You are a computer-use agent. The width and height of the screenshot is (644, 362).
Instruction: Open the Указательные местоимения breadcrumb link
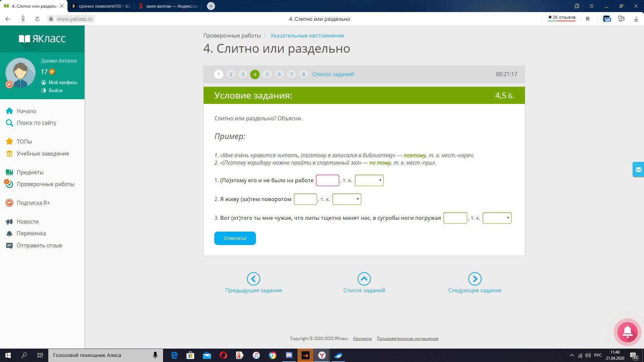coord(307,36)
